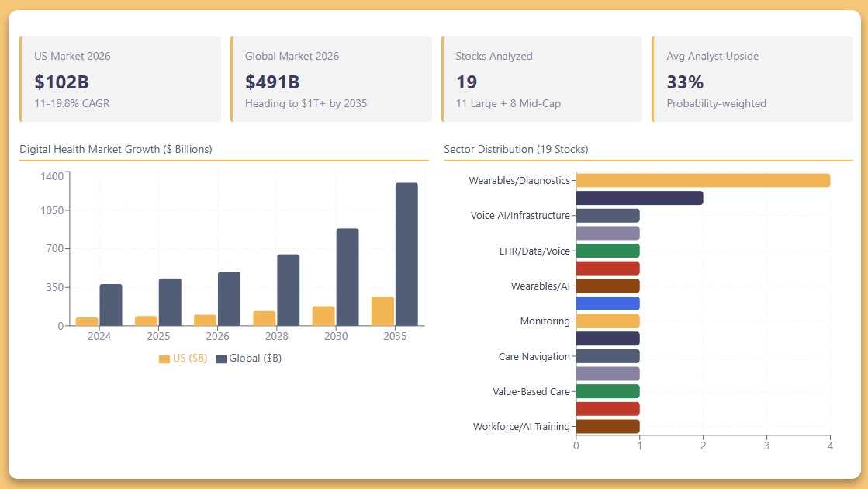Click the Digital Health Market Growth heading
The width and height of the screenshot is (868, 489).
click(116, 149)
